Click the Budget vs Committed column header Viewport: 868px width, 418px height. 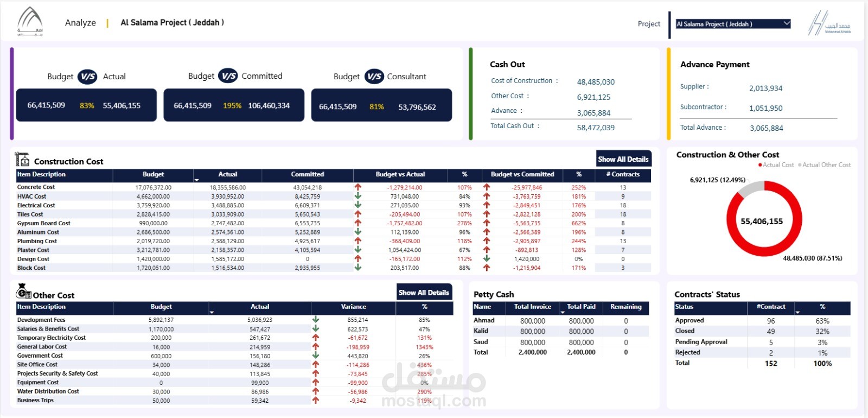click(522, 174)
